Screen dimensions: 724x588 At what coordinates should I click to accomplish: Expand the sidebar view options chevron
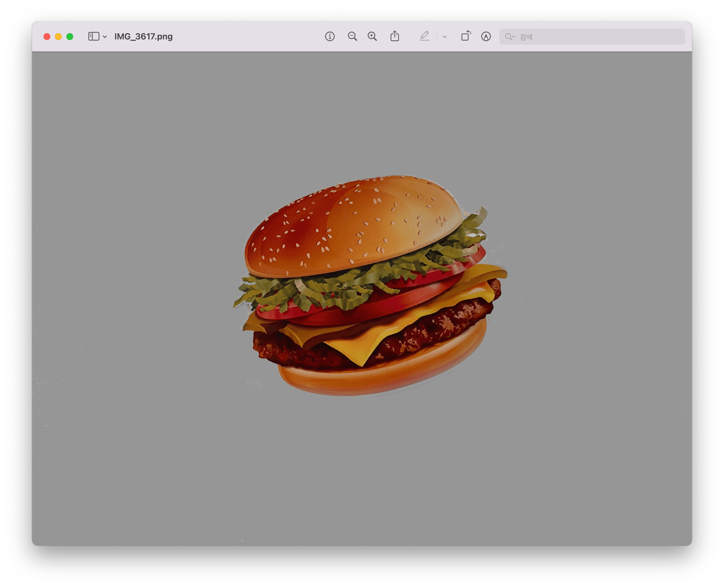coord(105,37)
